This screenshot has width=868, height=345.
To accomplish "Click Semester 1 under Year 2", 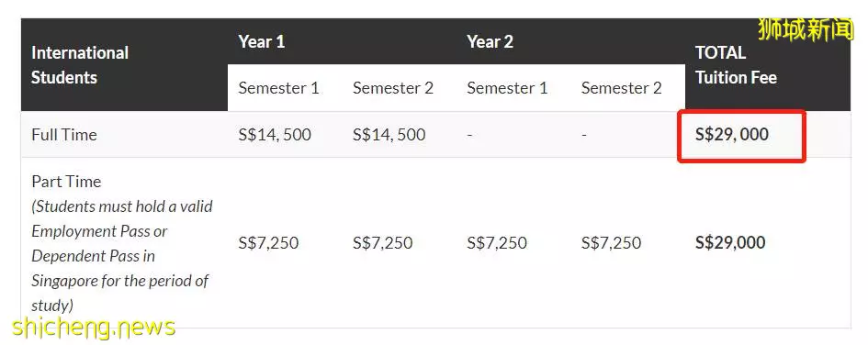I will pyautogui.click(x=507, y=88).
